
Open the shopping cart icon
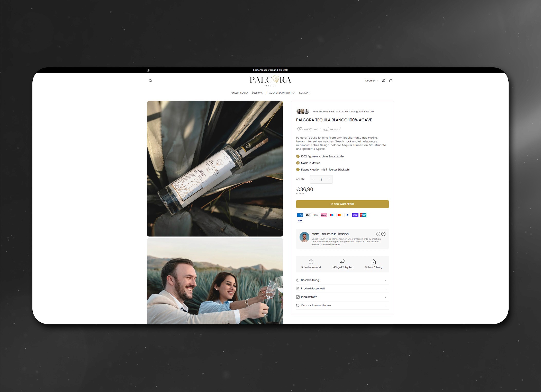[391, 81]
